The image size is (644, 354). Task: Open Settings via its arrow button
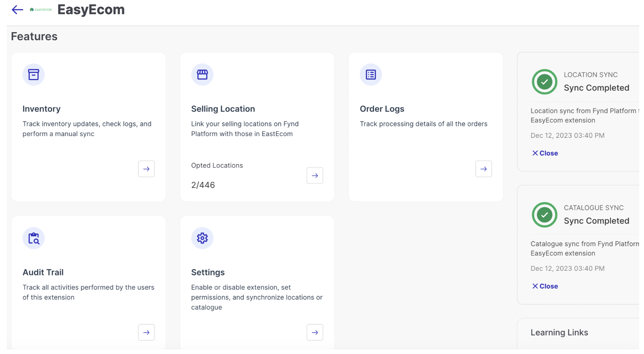(x=315, y=332)
